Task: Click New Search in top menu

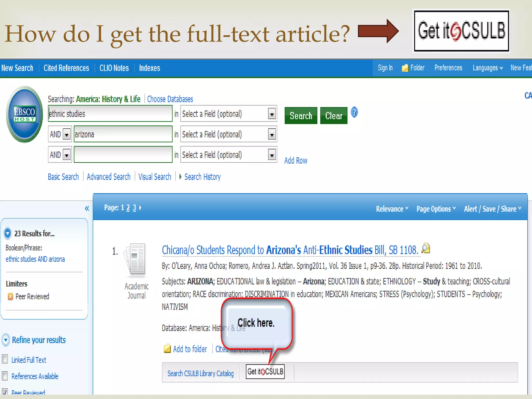Action: (x=17, y=68)
